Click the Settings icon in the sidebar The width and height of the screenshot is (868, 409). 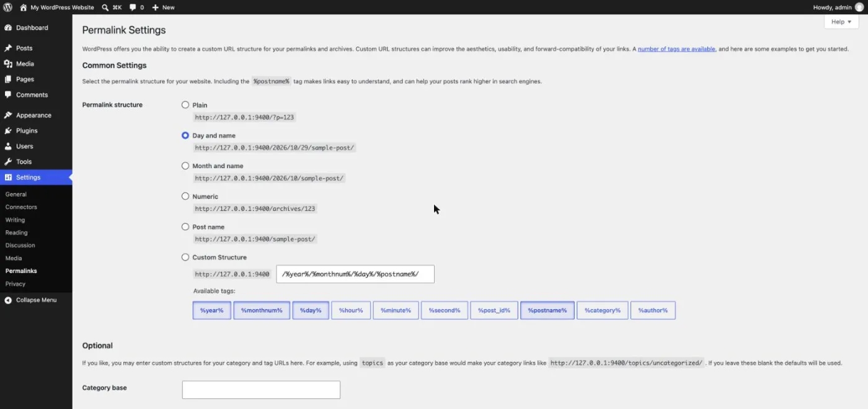click(8, 178)
